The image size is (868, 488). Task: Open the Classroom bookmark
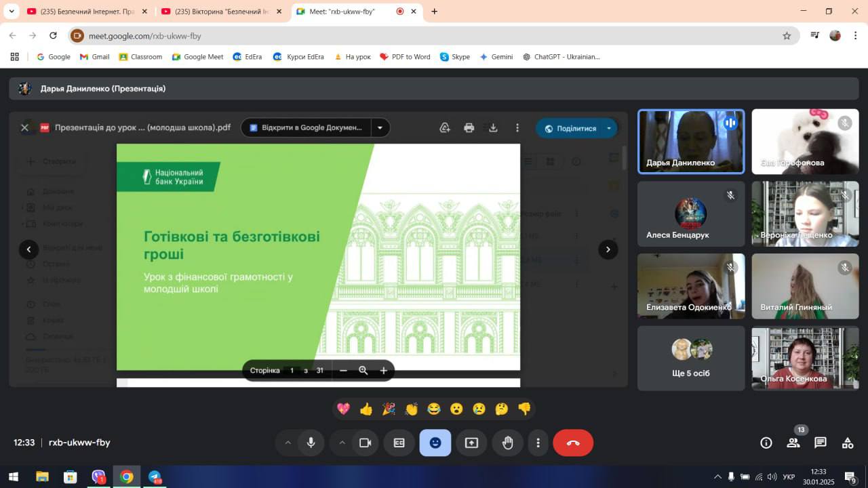[140, 57]
